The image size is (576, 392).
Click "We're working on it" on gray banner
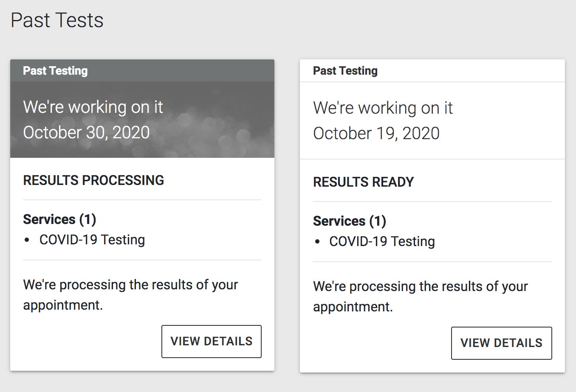[93, 107]
